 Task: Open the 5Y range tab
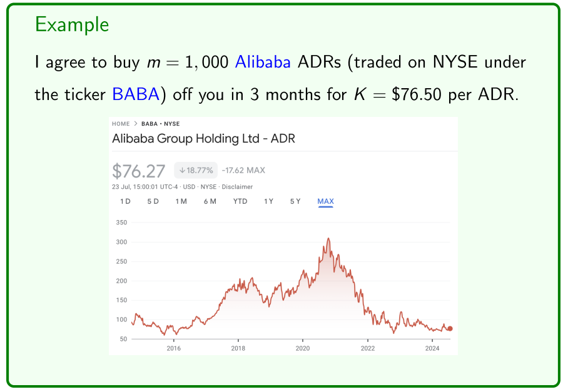(x=295, y=201)
